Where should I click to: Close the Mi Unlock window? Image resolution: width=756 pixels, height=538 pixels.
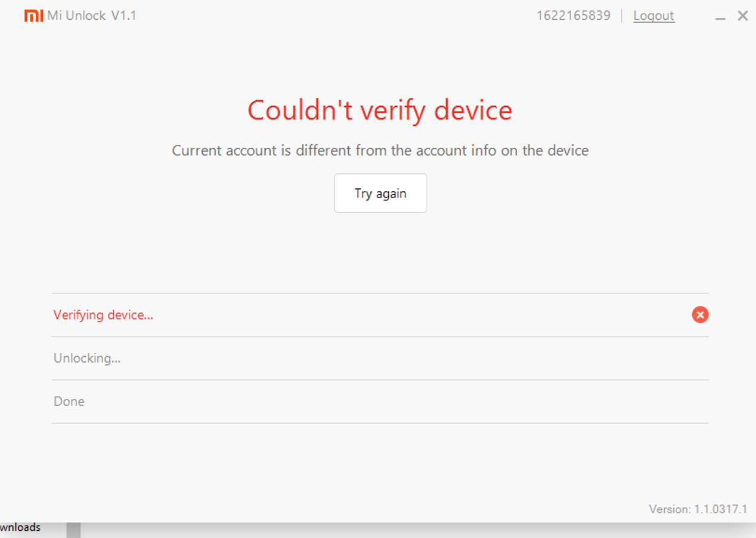click(742, 16)
